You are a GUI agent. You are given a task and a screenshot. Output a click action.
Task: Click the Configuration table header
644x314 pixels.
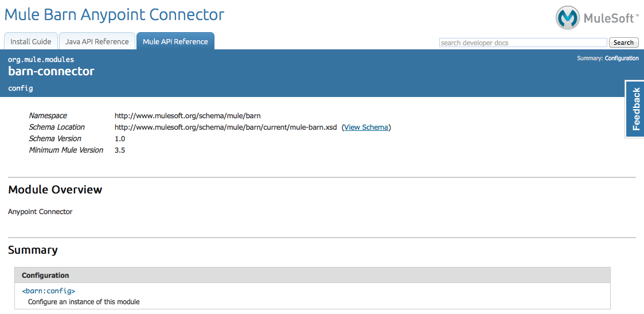[313, 275]
